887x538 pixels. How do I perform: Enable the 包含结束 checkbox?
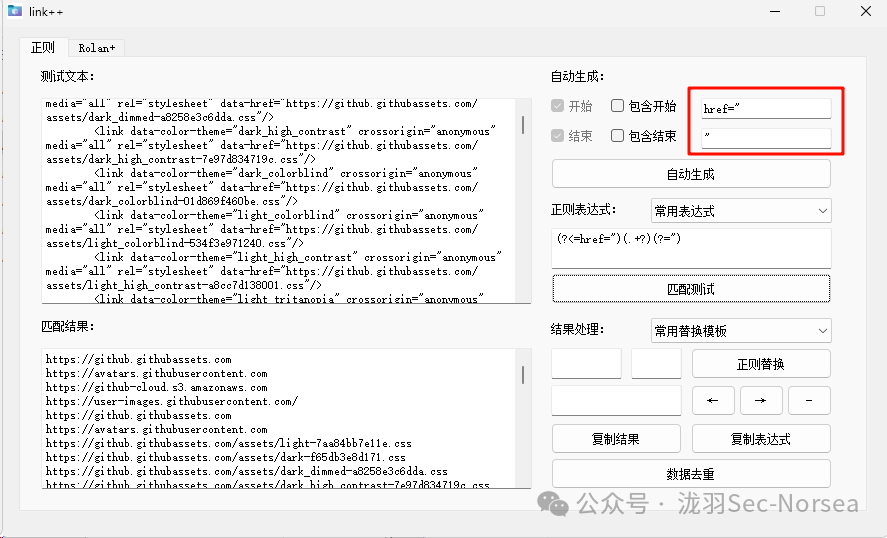[618, 136]
